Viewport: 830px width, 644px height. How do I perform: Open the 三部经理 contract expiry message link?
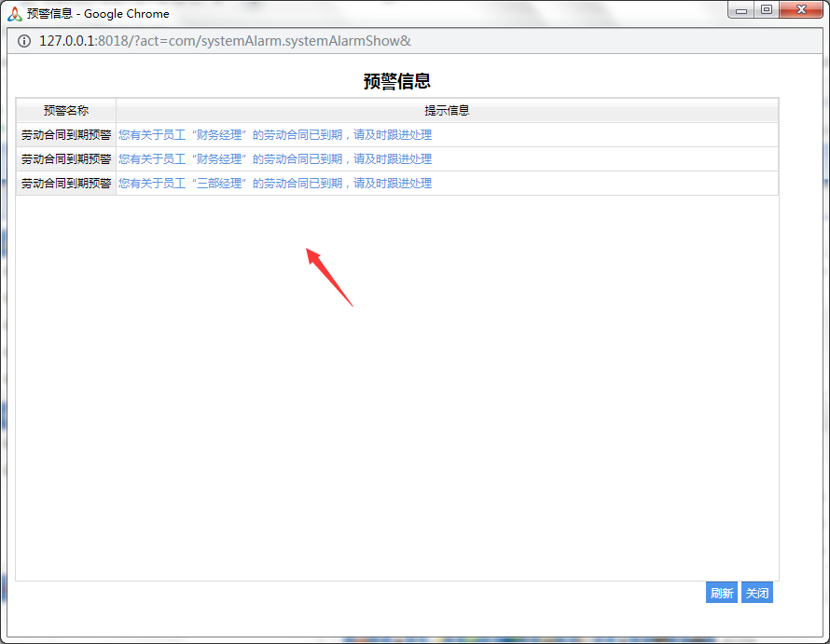pos(275,184)
